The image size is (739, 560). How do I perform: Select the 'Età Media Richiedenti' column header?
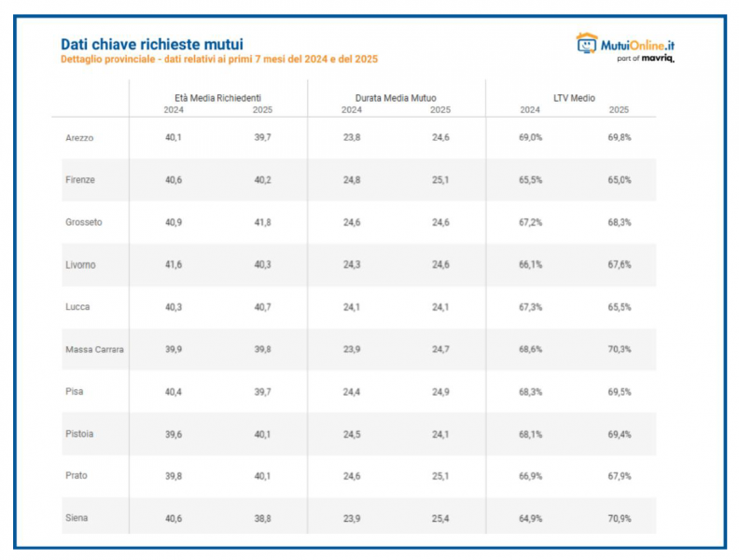coord(217,98)
